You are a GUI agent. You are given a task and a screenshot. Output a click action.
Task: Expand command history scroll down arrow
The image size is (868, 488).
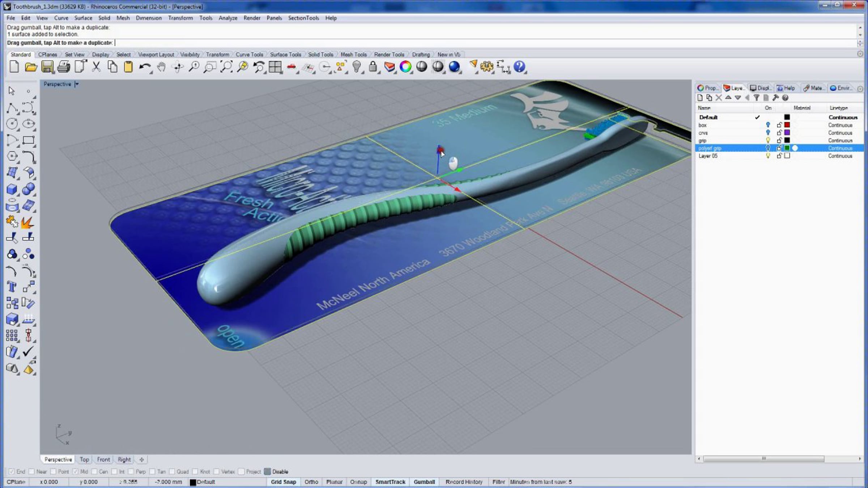[860, 35]
